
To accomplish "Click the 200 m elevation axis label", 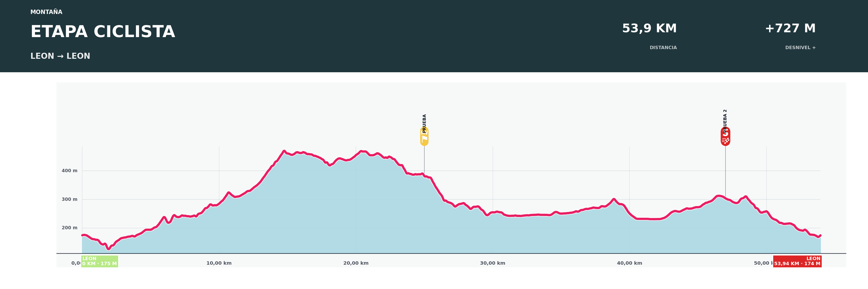I will point(69,228).
